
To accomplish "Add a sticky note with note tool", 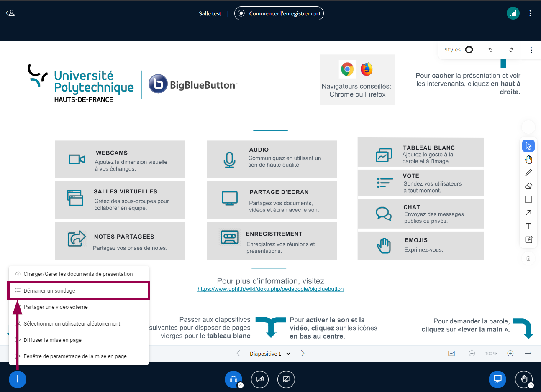I will pyautogui.click(x=528, y=239).
